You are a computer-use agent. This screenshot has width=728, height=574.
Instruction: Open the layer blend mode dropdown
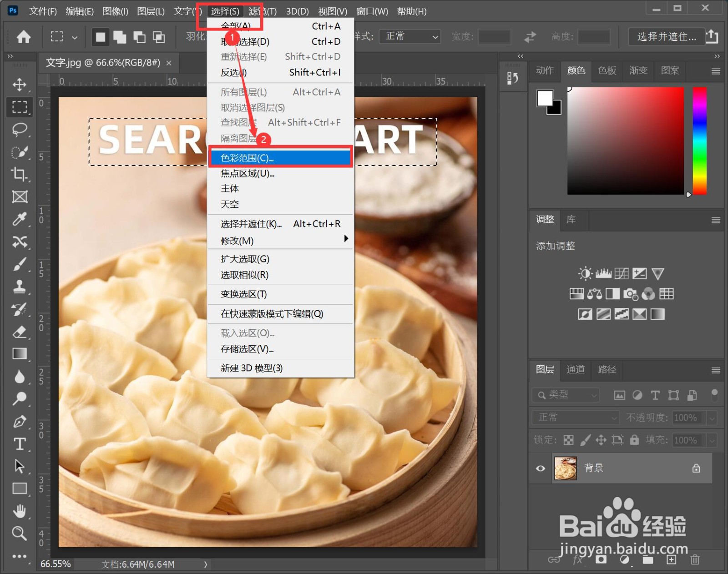[576, 418]
